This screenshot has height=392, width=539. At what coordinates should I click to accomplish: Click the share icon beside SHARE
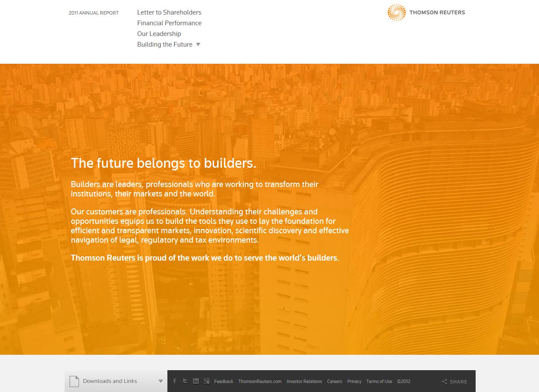pyautogui.click(x=444, y=382)
